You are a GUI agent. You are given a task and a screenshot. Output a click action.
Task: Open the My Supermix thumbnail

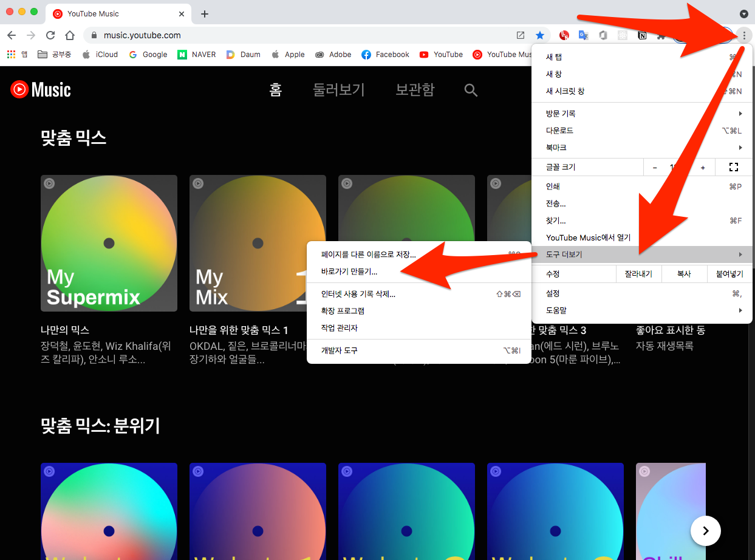tap(109, 244)
